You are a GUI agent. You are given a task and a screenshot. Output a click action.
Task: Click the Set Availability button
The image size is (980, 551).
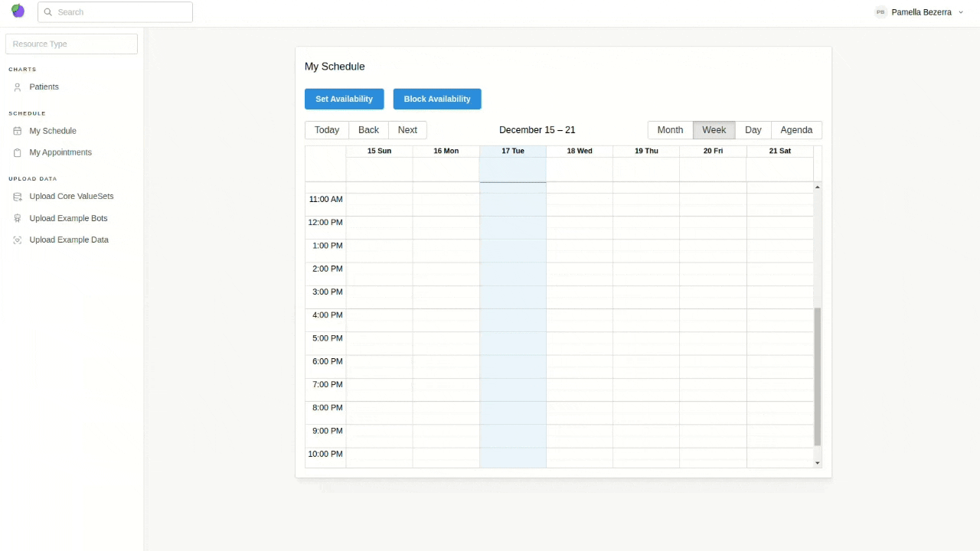tap(345, 99)
